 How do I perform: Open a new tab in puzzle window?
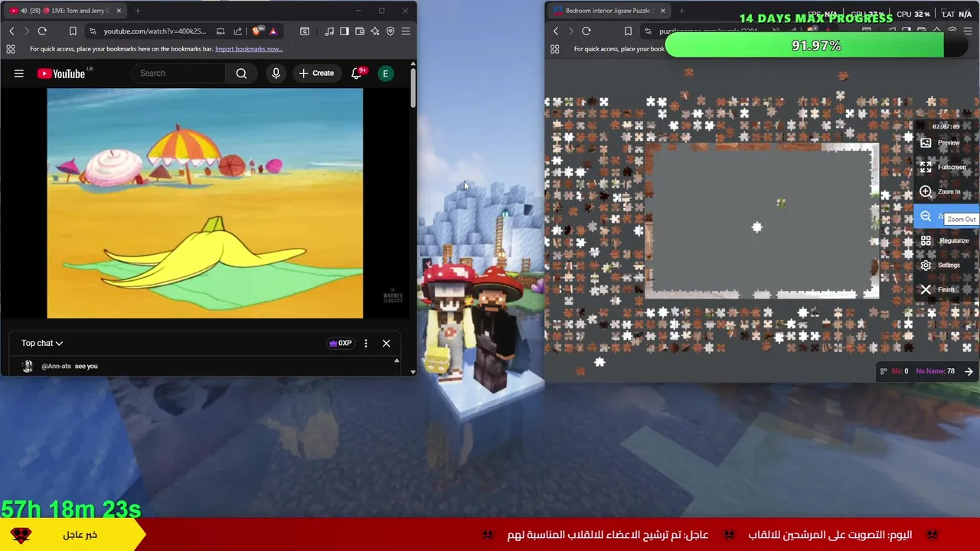pyautogui.click(x=681, y=11)
